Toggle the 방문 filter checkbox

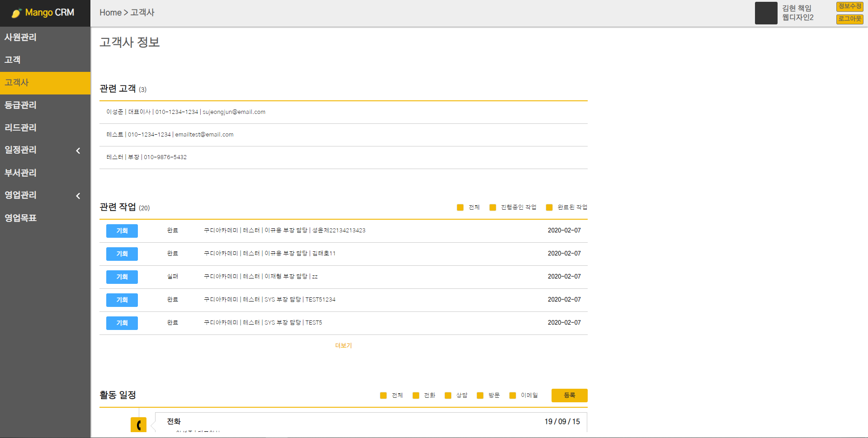pos(480,395)
